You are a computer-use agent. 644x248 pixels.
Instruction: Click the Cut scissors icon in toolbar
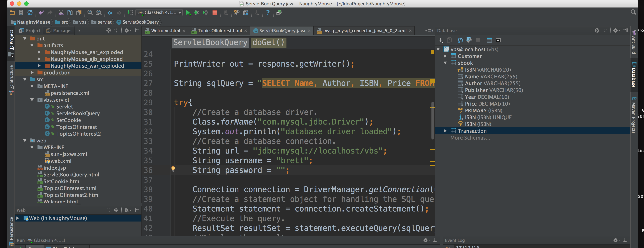point(61,13)
